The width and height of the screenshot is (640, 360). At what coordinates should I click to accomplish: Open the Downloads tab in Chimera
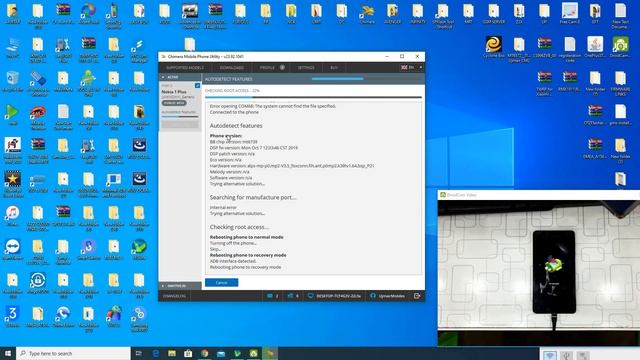click(232, 68)
